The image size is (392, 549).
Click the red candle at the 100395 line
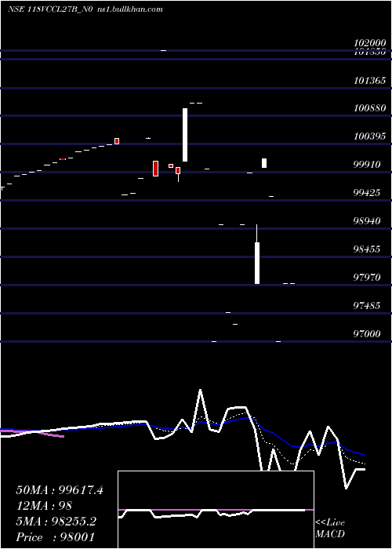click(x=117, y=141)
